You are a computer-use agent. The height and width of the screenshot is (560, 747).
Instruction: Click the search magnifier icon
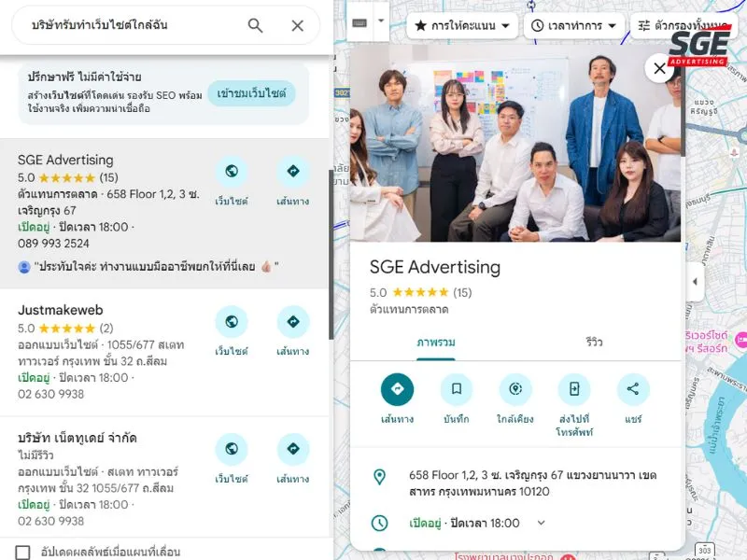[x=255, y=25]
